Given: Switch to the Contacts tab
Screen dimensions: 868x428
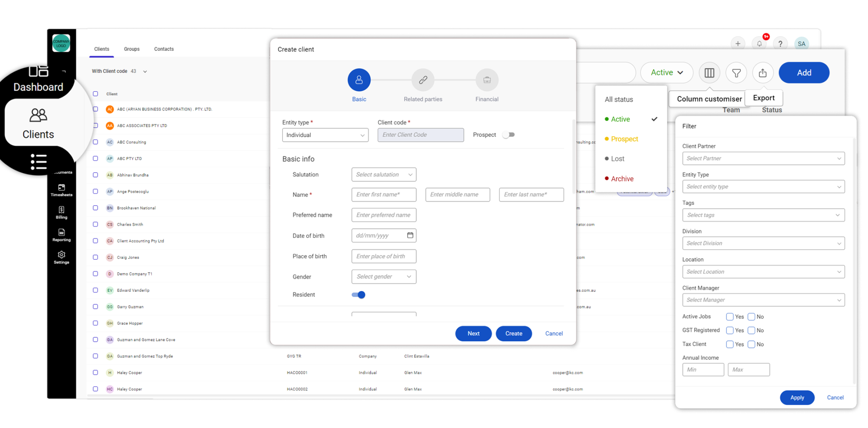Looking at the screenshot, I should (164, 49).
